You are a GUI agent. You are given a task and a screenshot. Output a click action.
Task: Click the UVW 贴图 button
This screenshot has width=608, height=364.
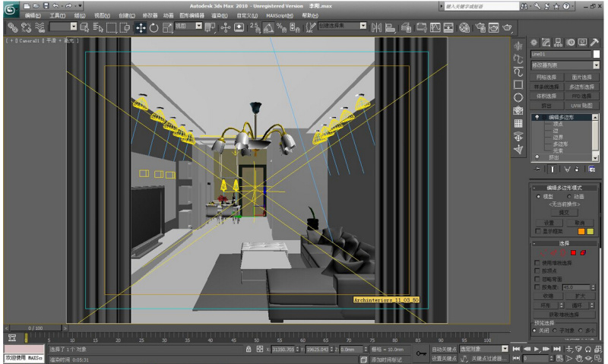point(582,106)
